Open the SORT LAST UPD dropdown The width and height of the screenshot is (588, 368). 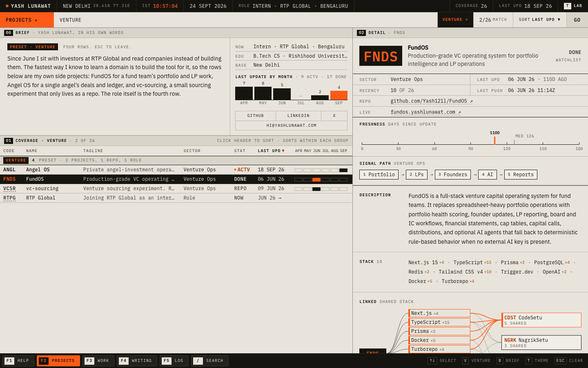click(x=540, y=20)
